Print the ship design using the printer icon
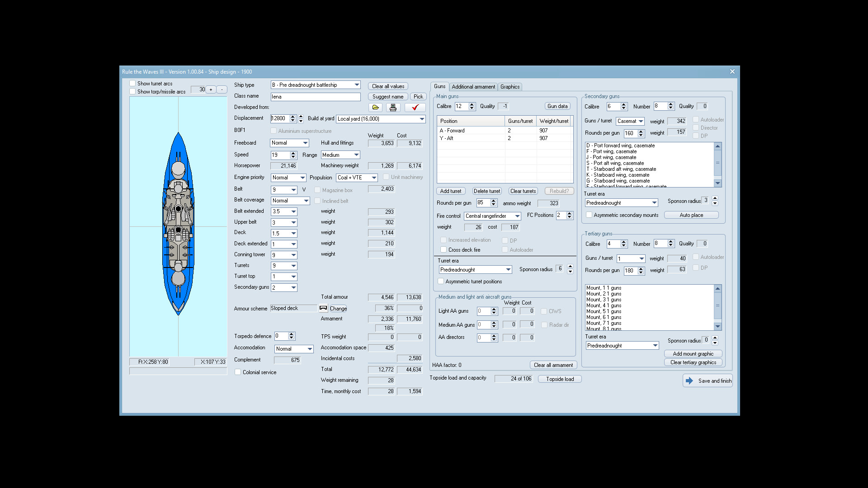Viewport: 868px width, 488px height. coord(393,108)
